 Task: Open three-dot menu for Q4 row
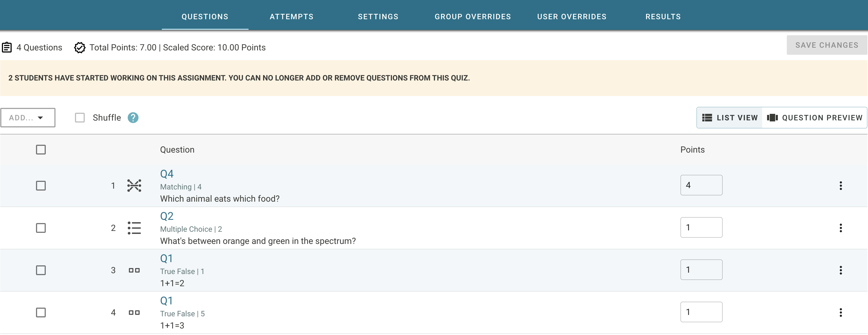(840, 186)
